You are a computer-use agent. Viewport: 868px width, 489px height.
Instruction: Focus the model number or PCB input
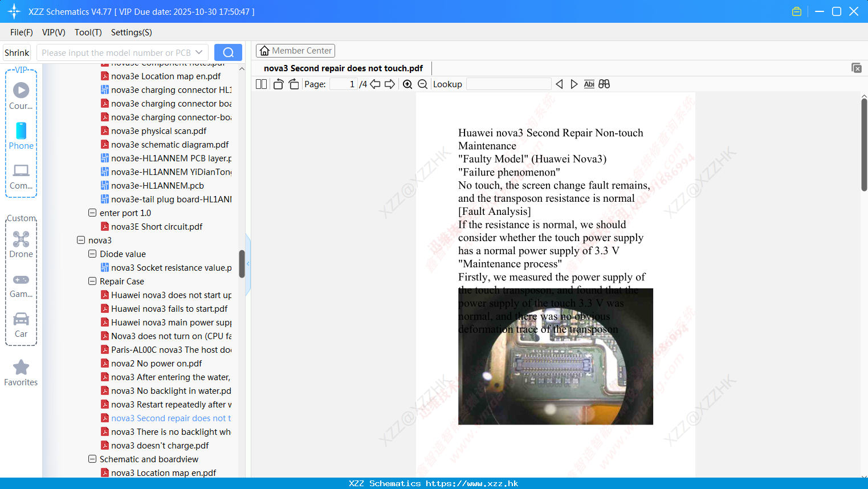(x=116, y=52)
